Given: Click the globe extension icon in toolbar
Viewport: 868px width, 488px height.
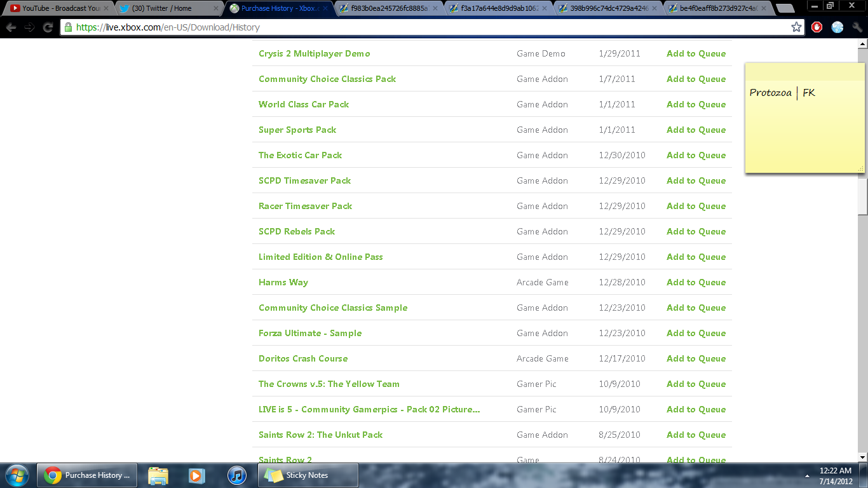Looking at the screenshot, I should pyautogui.click(x=837, y=27).
